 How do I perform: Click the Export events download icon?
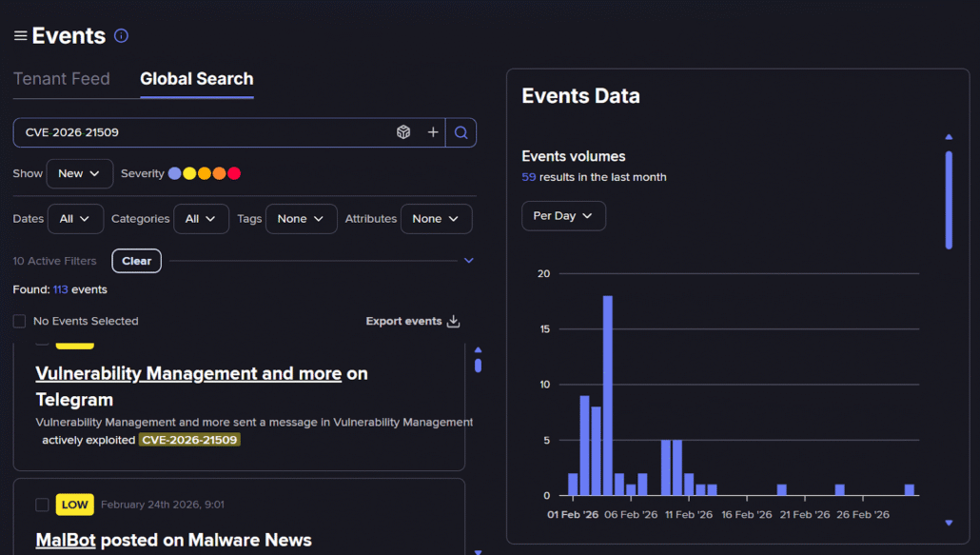454,321
